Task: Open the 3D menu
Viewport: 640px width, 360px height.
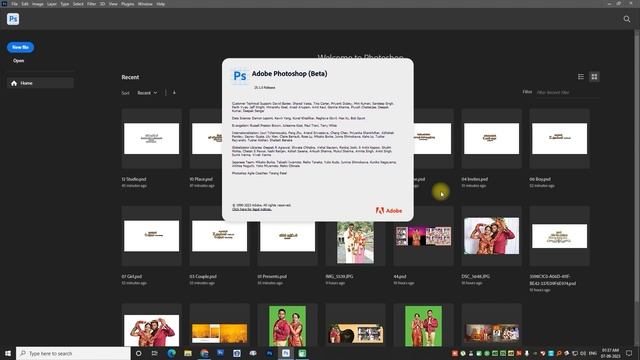Action: coord(102,4)
